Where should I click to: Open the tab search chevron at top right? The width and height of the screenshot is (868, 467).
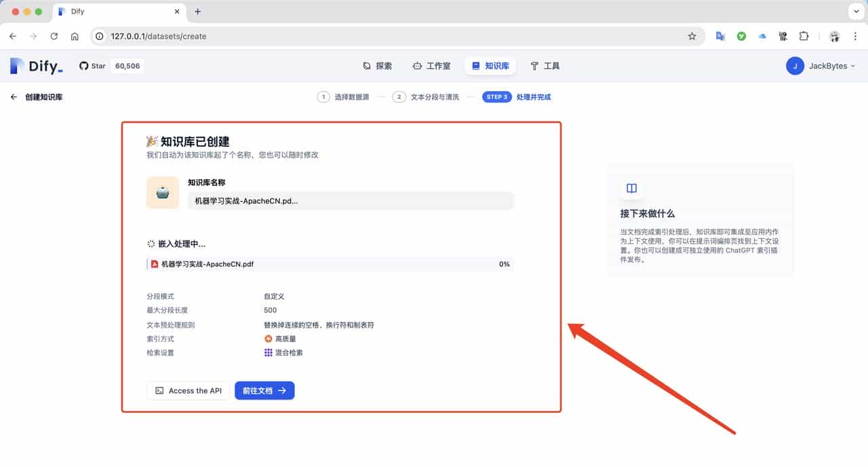(x=856, y=11)
